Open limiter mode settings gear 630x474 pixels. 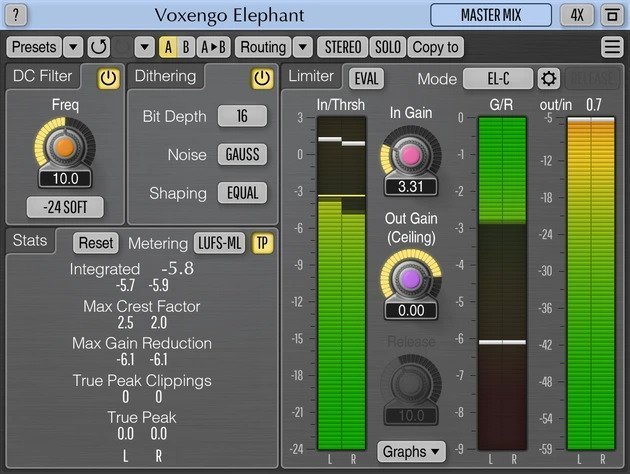point(548,78)
